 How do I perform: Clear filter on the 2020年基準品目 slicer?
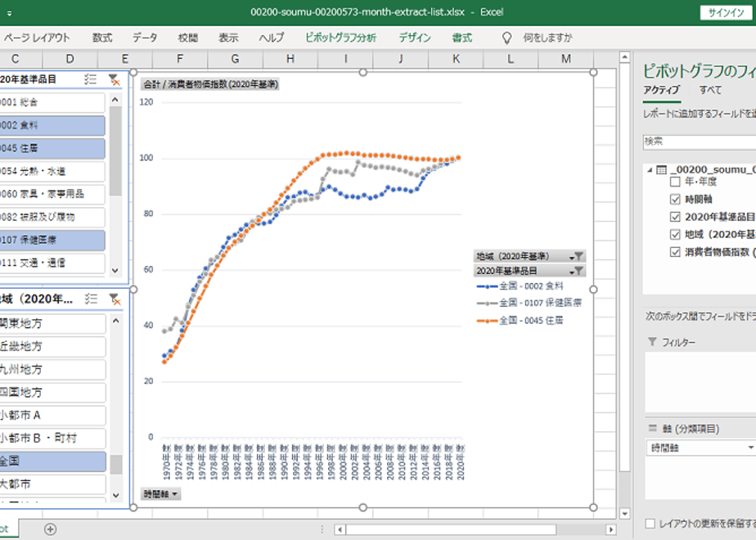(x=115, y=79)
